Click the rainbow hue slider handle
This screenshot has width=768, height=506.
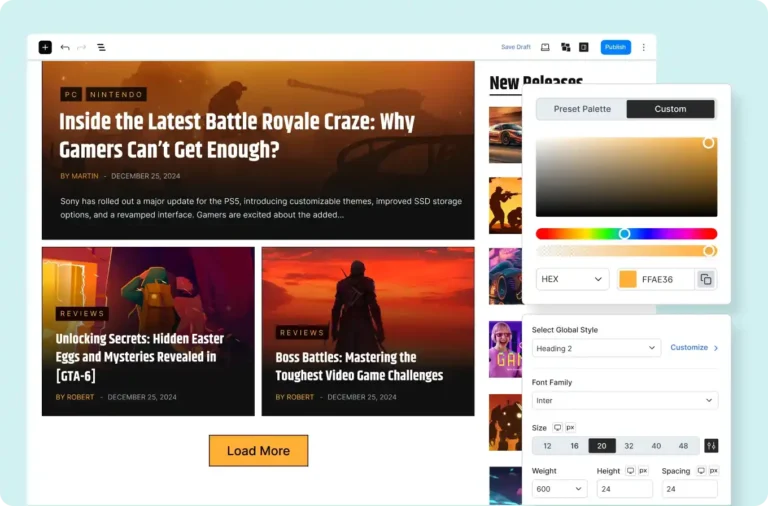[x=624, y=233]
